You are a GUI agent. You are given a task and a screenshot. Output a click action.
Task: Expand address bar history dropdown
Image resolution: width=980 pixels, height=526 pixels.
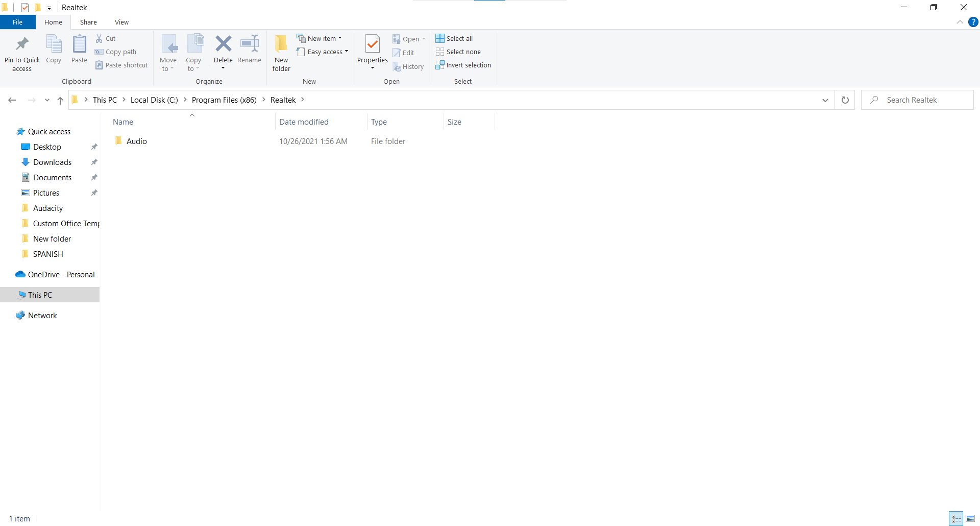tap(825, 100)
